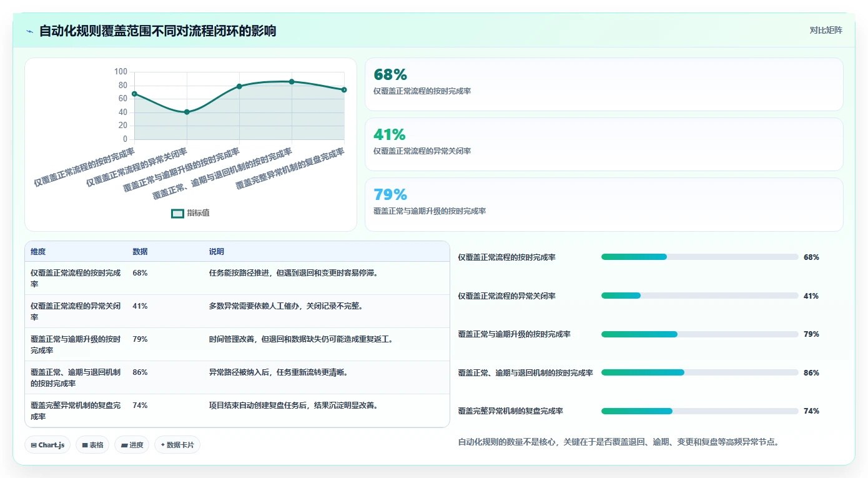Select the 进度 tag chip
This screenshot has height=478, width=868.
coord(132,445)
